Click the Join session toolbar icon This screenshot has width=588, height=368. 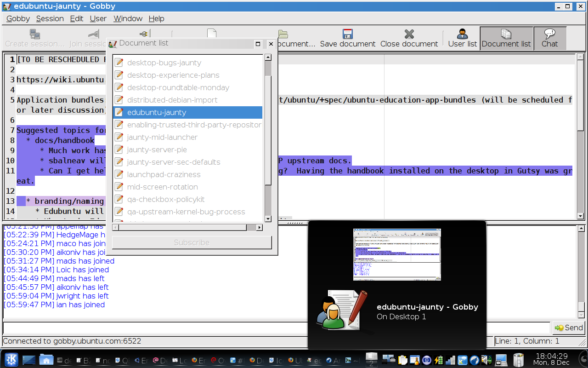click(93, 34)
